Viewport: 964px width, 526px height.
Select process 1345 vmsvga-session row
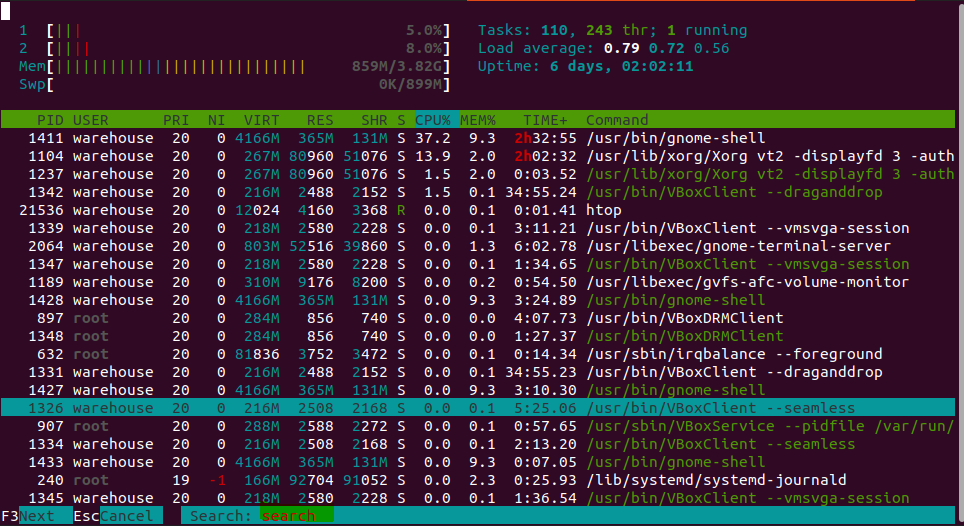coord(478,498)
